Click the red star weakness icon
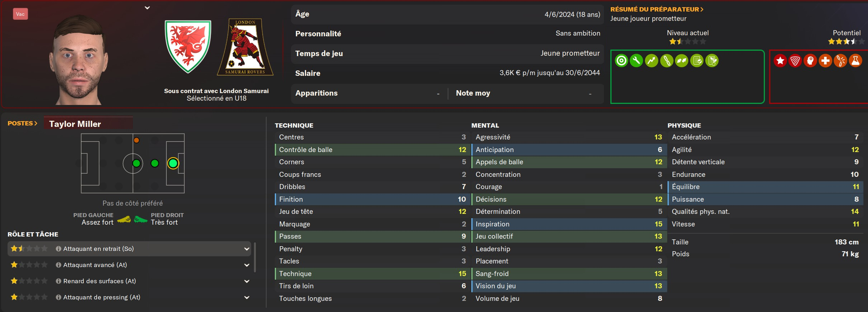 tap(780, 61)
